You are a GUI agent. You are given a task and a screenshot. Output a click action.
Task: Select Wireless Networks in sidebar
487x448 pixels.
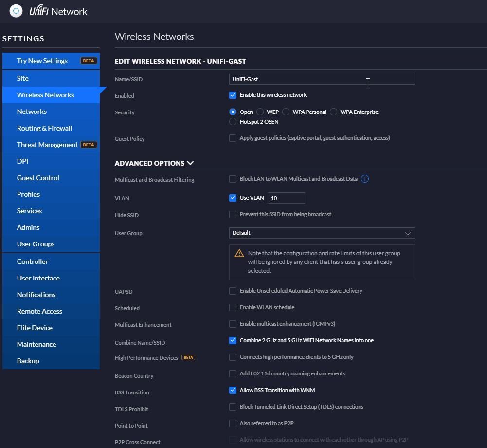pyautogui.click(x=51, y=95)
